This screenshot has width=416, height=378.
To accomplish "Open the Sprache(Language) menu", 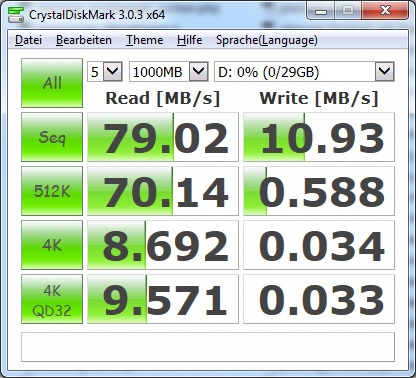I will click(267, 40).
